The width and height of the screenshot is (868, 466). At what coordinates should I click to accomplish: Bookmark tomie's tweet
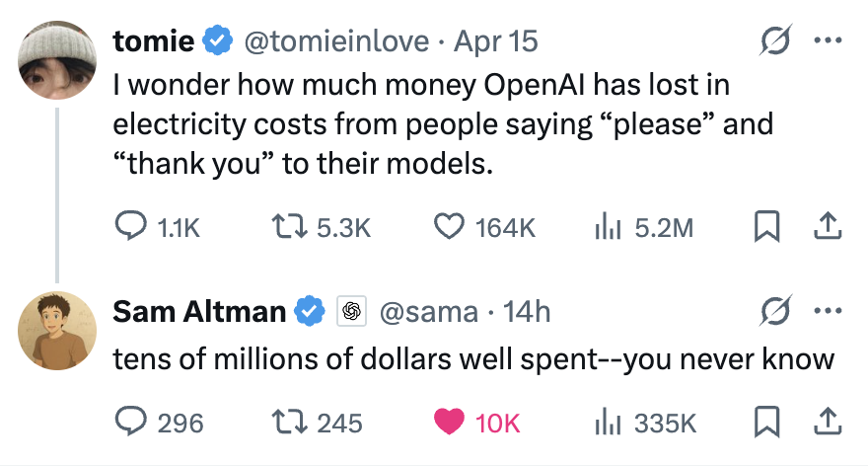tap(766, 227)
